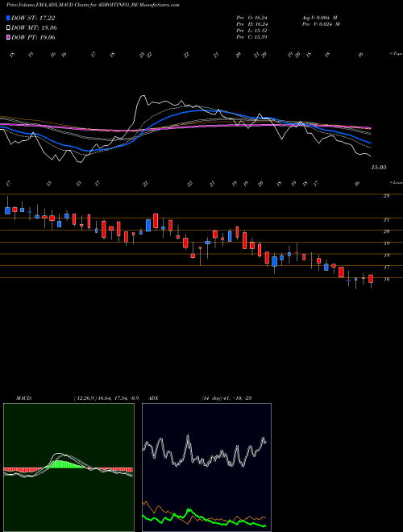The width and height of the screenshot is (403, 532).
Task: Open the green MACD histogram panel
Action: click(x=69, y=468)
